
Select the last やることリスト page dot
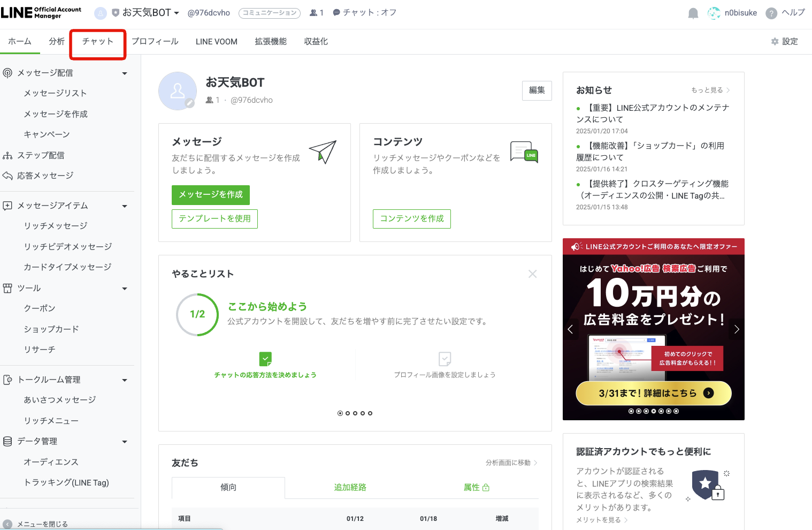(370, 413)
